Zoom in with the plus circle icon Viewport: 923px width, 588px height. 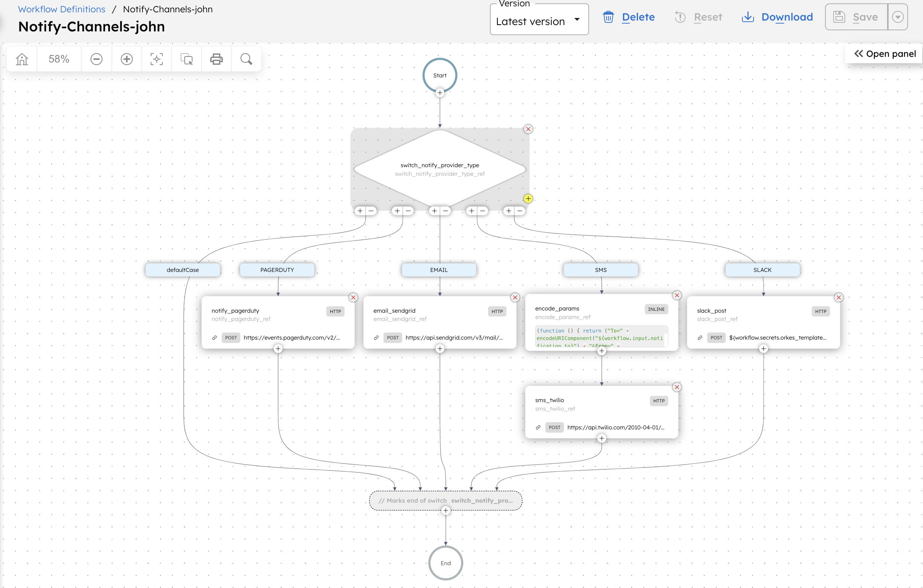point(126,59)
